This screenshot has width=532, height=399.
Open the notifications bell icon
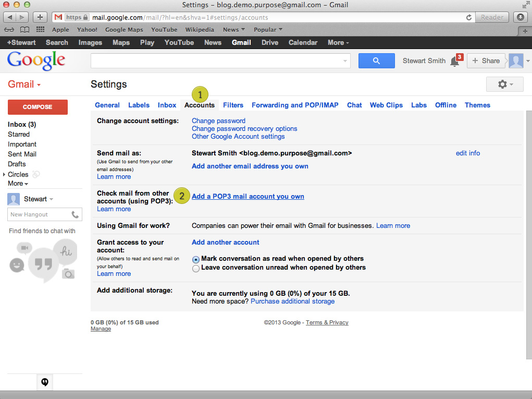[x=455, y=62]
